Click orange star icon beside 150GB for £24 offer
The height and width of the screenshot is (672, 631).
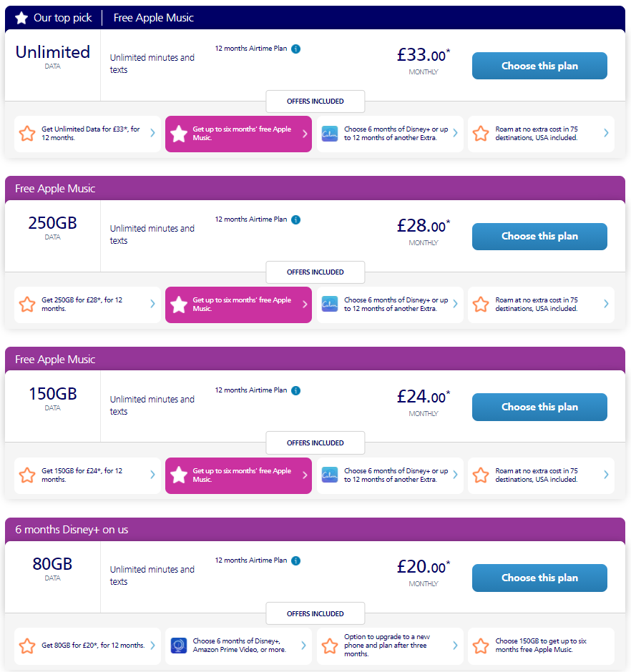click(x=27, y=475)
